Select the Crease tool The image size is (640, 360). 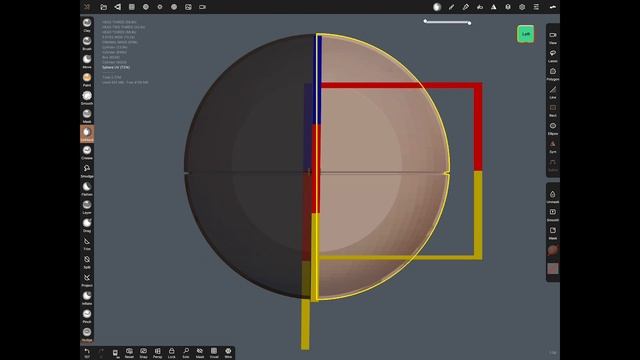[87, 152]
